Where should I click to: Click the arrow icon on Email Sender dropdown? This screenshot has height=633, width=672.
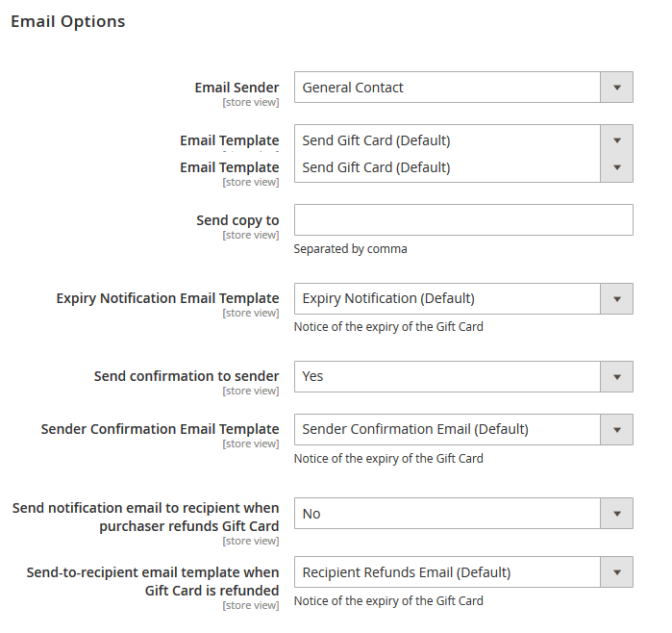click(616, 88)
